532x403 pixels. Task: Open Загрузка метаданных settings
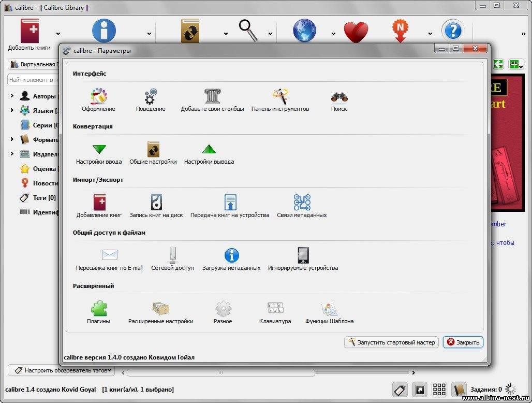coord(231,260)
